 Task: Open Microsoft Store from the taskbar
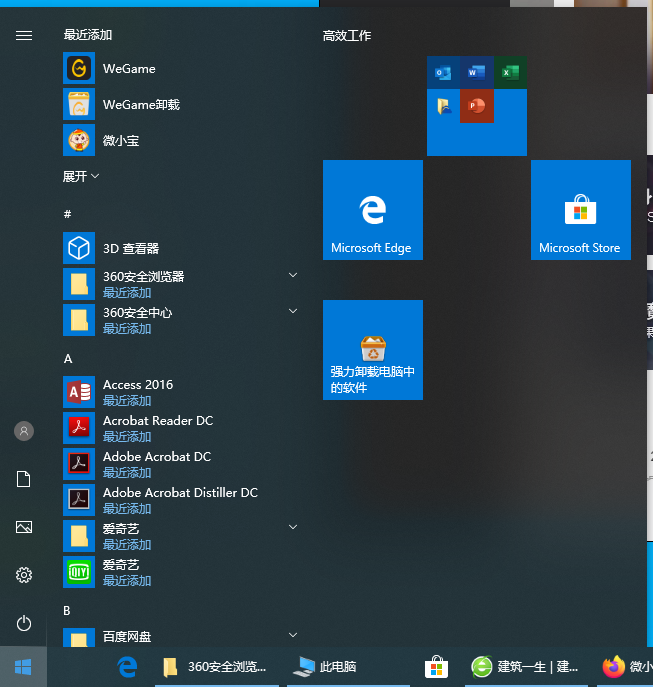[437, 667]
